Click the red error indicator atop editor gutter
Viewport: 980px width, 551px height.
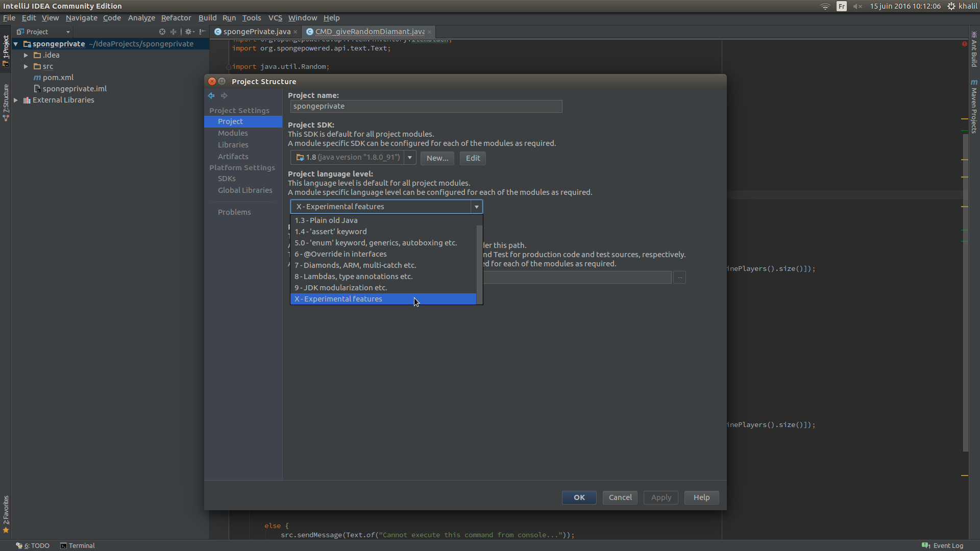[x=965, y=44]
